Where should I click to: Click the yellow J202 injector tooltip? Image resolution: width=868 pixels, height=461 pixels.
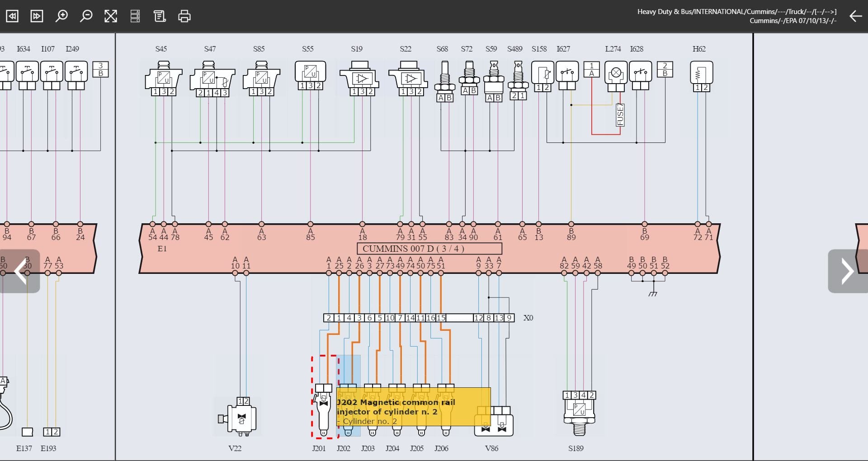pyautogui.click(x=413, y=407)
